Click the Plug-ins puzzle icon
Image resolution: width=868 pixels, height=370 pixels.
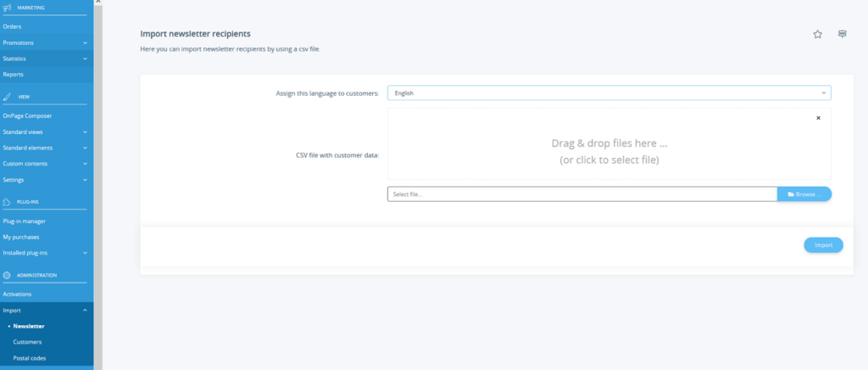pos(7,202)
